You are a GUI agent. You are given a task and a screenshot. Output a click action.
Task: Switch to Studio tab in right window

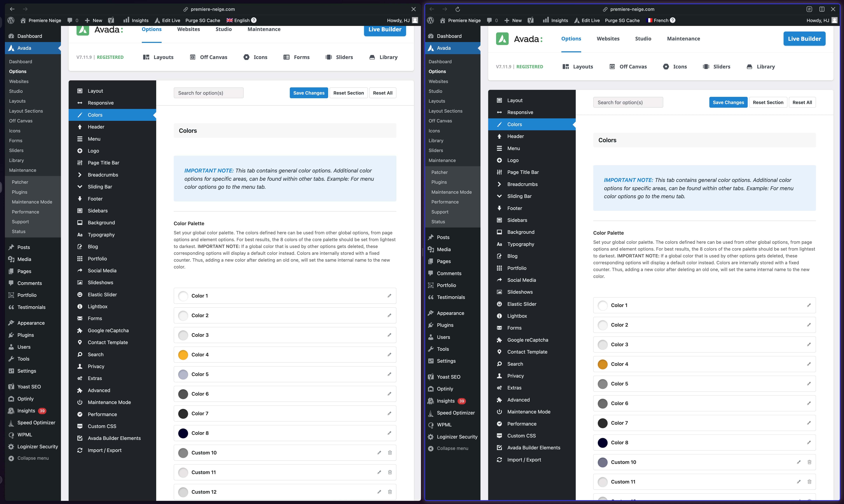pyautogui.click(x=643, y=39)
